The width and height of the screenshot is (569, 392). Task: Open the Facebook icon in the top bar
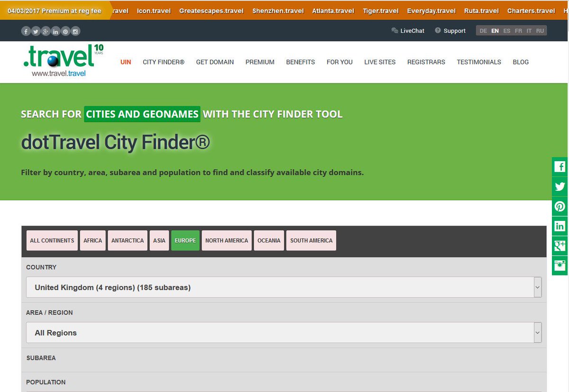(26, 31)
